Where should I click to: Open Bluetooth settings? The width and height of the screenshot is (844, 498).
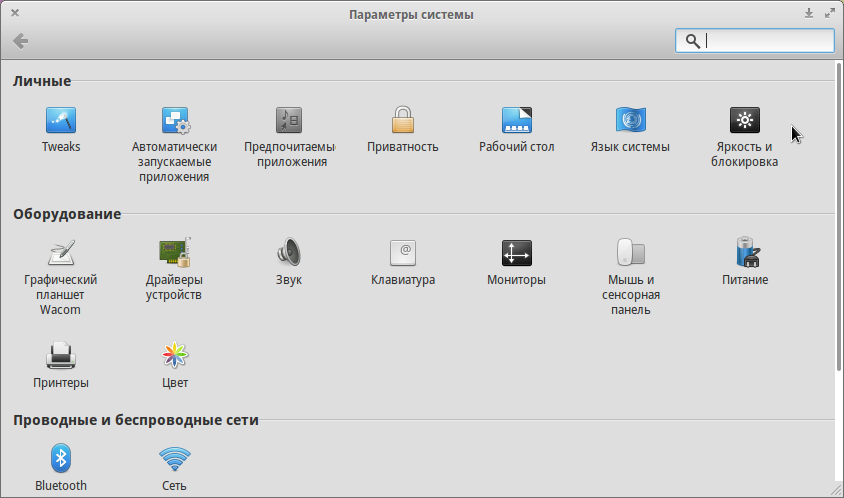61,459
